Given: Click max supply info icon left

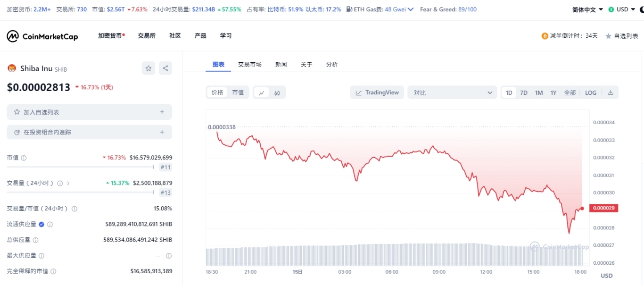Looking at the screenshot, I should coord(41,256).
